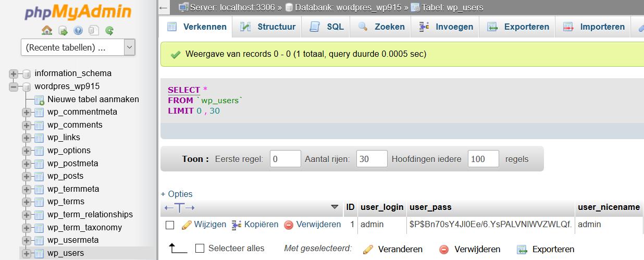Viewport: 644px width, 260px height.
Task: Click the wp_links table icon
Action: click(x=39, y=138)
